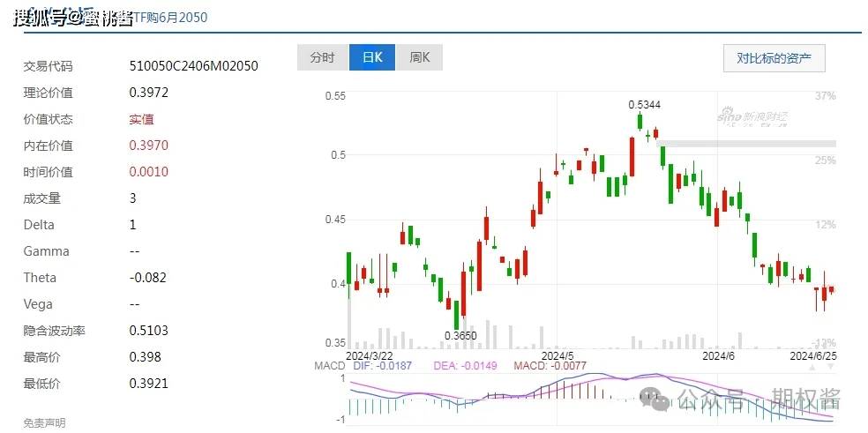
Task: Click the 0.5344 peak price label
Action: click(x=645, y=105)
